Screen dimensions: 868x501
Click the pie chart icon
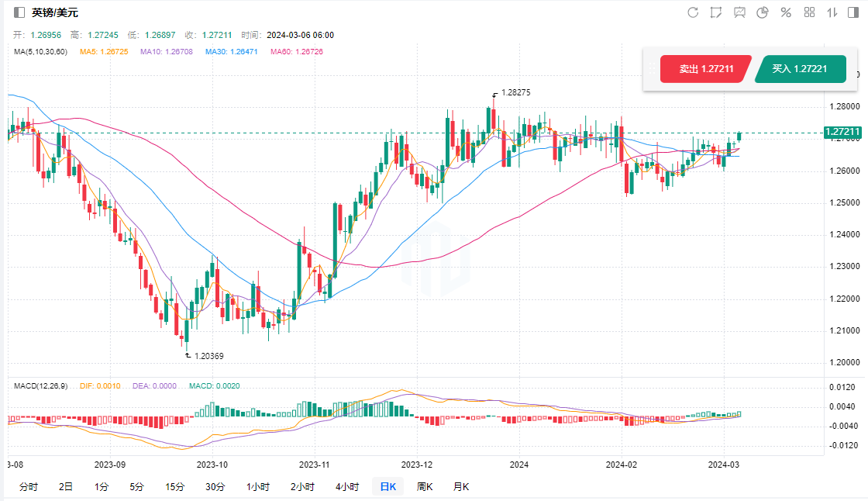(763, 12)
